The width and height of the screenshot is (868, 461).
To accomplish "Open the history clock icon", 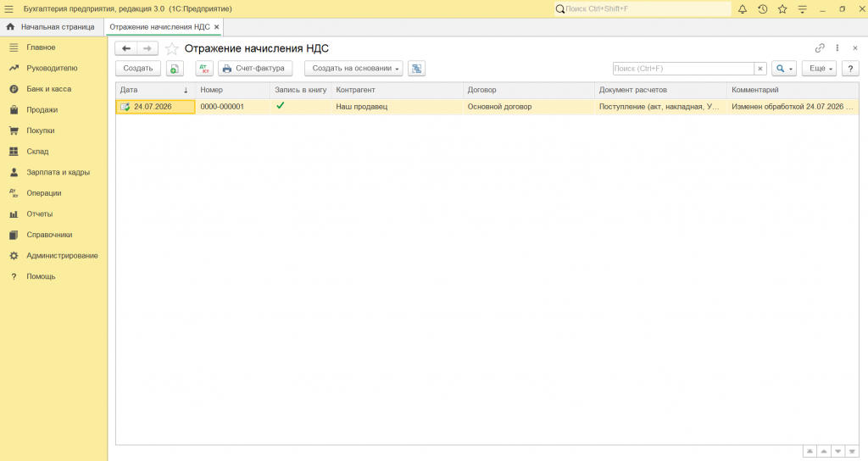I will (x=762, y=8).
